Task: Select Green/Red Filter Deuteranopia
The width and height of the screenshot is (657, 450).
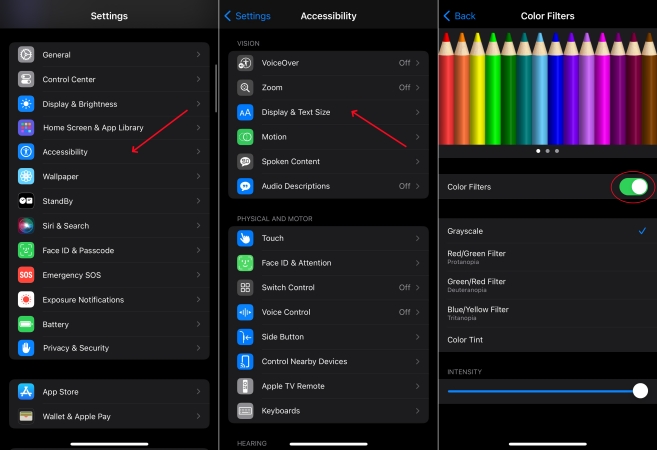Action: coord(548,285)
